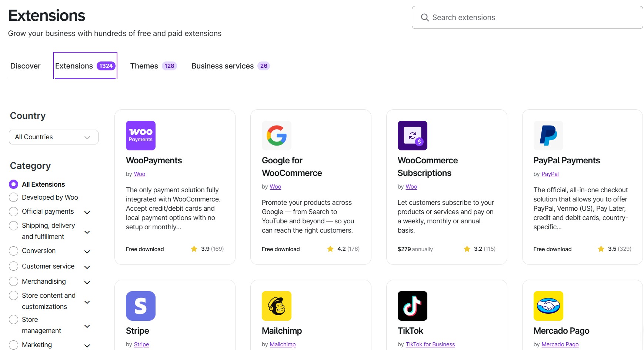Switch to the Discover tab
The image size is (644, 350).
pos(26,66)
